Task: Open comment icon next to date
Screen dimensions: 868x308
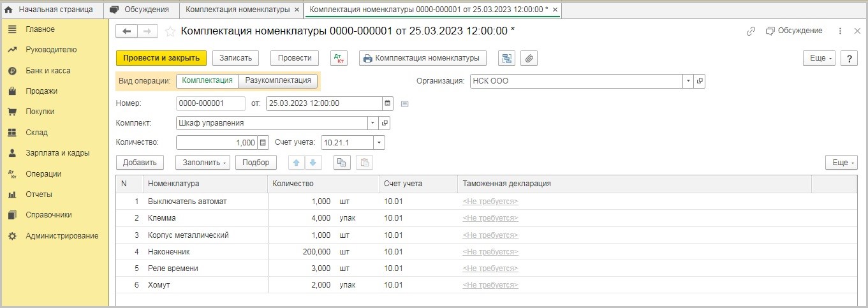Action: (x=404, y=103)
